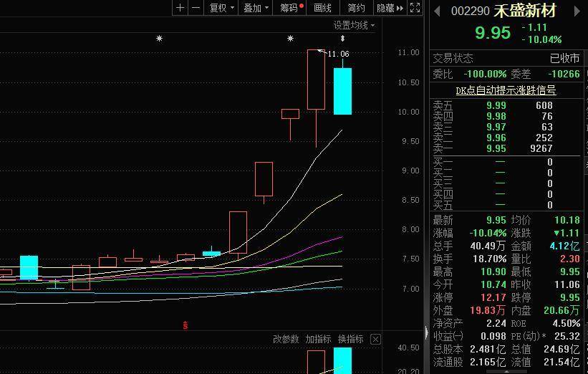Viewport: 588px width, 374px height.
Task: Click the red info marker below the chart
Action: click(186, 325)
